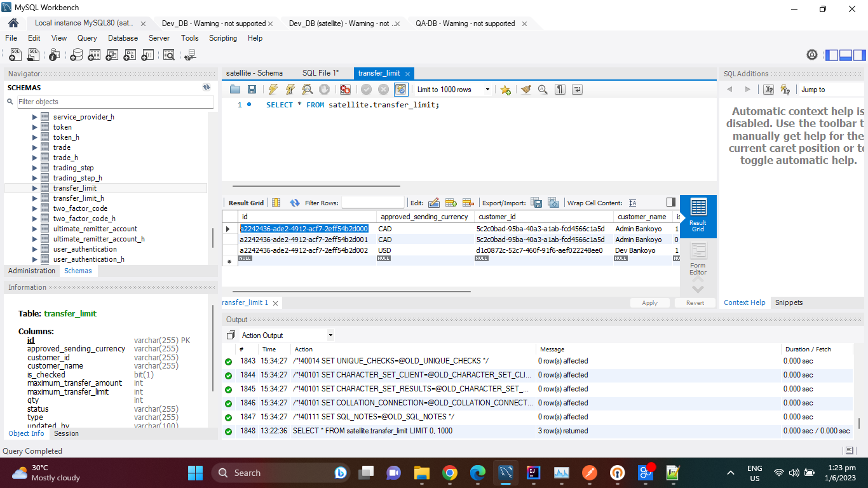Expand the trade table node
This screenshot has width=868, height=488.
point(35,147)
